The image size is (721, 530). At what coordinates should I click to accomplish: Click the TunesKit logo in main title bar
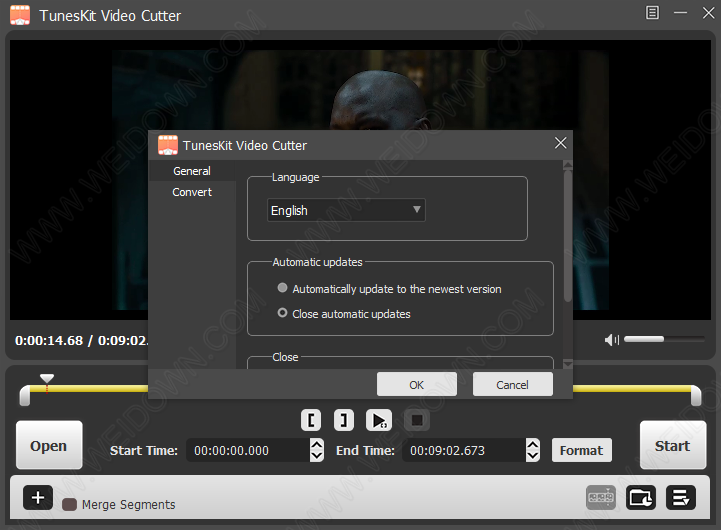[x=20, y=15]
